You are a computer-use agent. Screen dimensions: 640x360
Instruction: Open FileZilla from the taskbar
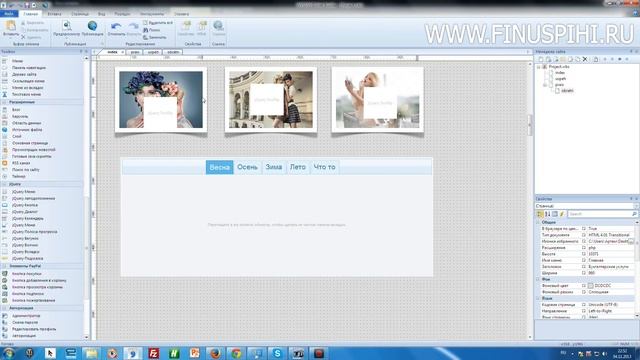click(x=153, y=353)
